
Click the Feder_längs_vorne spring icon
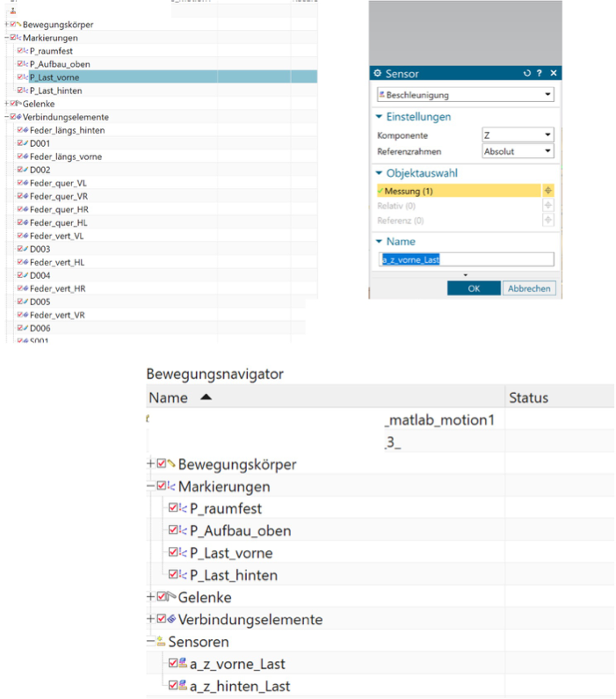25,157
